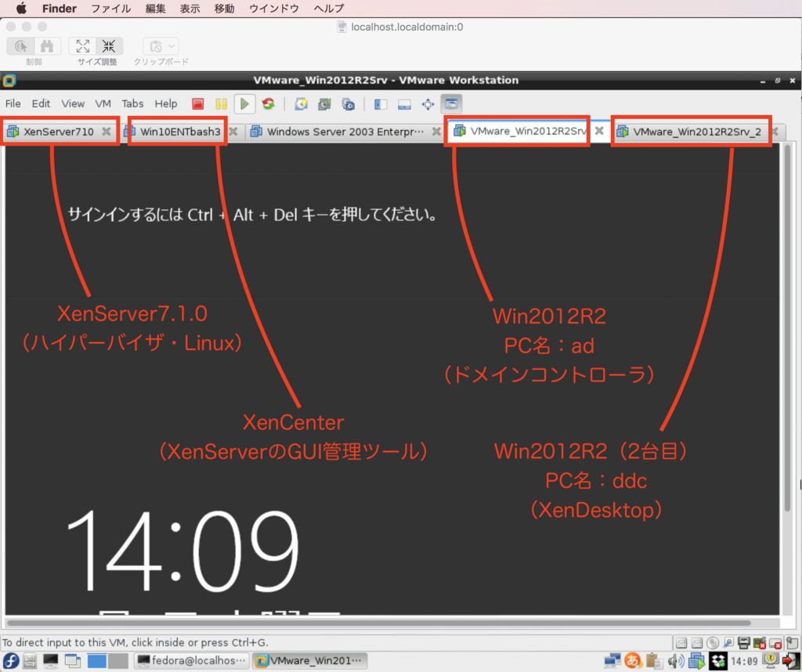
Task: Open the Finder menu
Action: tap(60, 8)
